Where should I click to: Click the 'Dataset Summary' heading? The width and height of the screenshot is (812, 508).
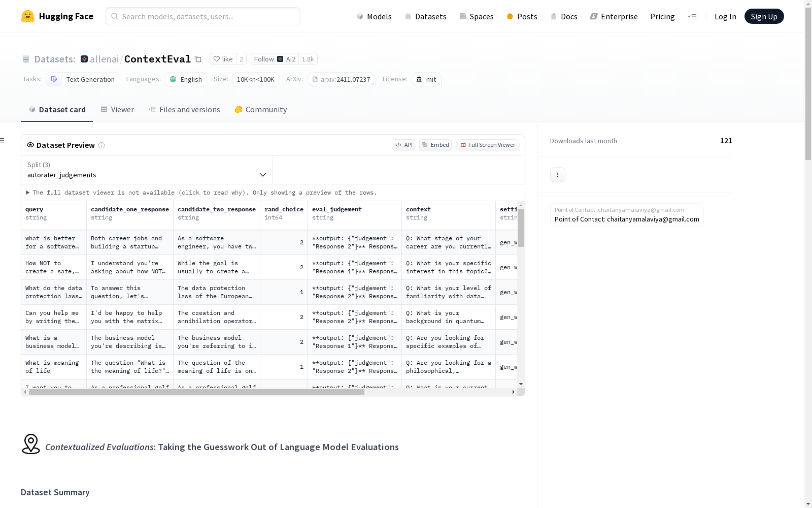[55, 492]
